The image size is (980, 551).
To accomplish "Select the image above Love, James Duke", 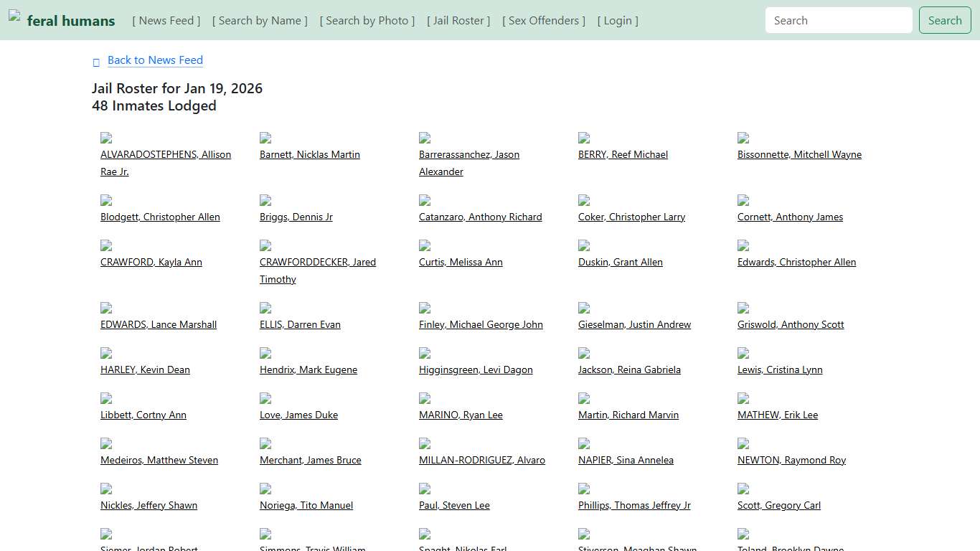I will click(x=265, y=398).
